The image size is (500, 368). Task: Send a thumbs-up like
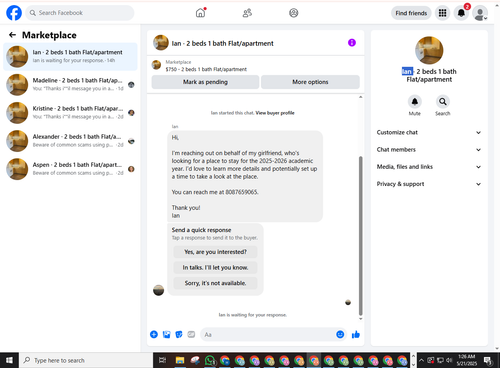coord(356,334)
